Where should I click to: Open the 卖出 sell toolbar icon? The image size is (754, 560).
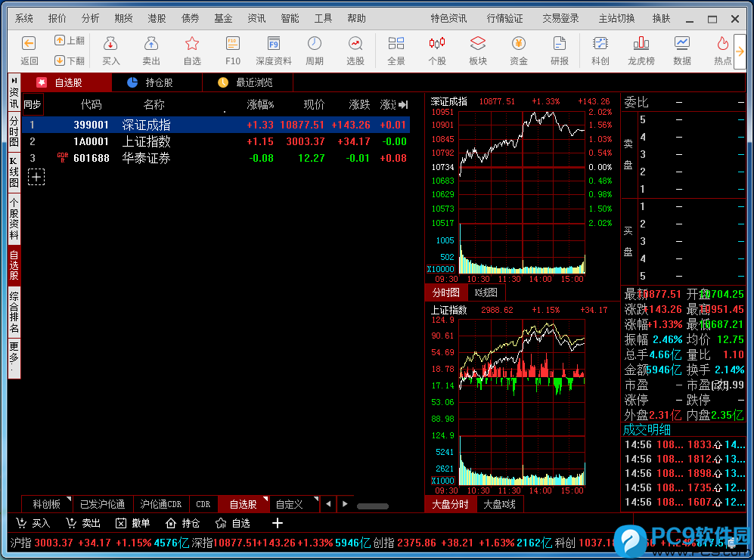pyautogui.click(x=151, y=44)
